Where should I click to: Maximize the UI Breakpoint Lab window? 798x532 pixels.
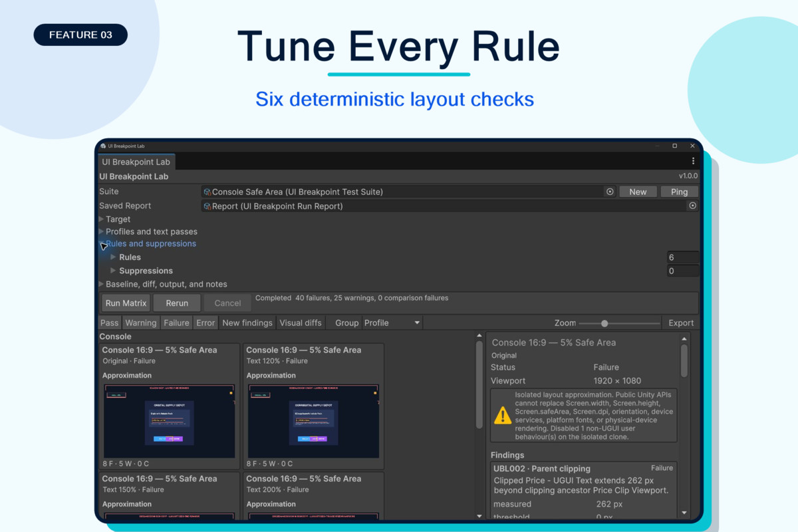tap(674, 146)
